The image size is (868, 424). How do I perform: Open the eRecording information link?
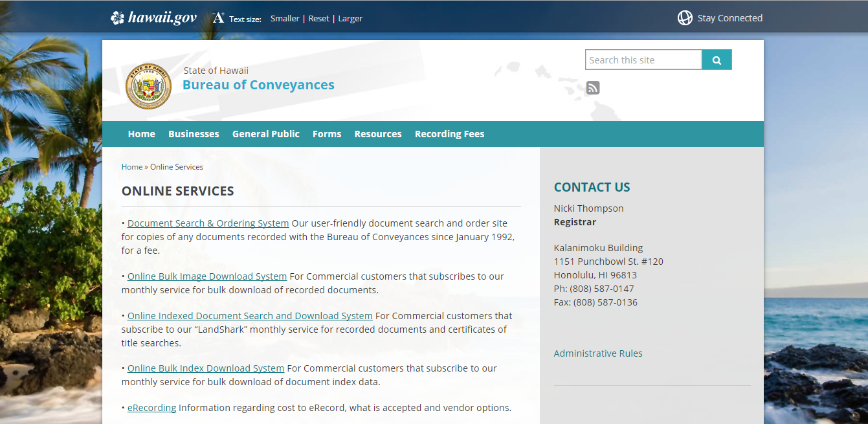[151, 407]
